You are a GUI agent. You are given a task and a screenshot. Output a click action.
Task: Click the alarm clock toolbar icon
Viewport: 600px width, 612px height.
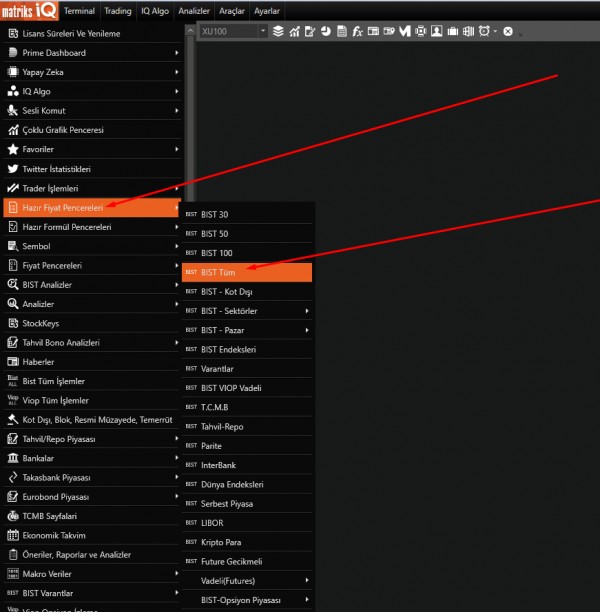click(484, 31)
